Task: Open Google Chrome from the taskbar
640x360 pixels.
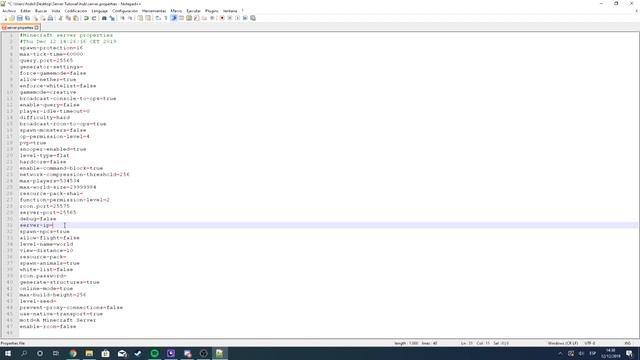Action: (73, 353)
